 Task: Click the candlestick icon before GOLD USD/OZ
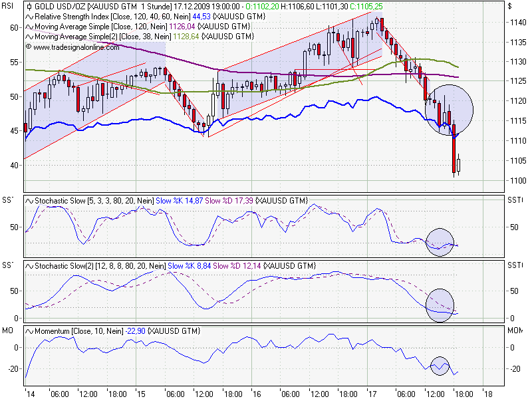29,7
